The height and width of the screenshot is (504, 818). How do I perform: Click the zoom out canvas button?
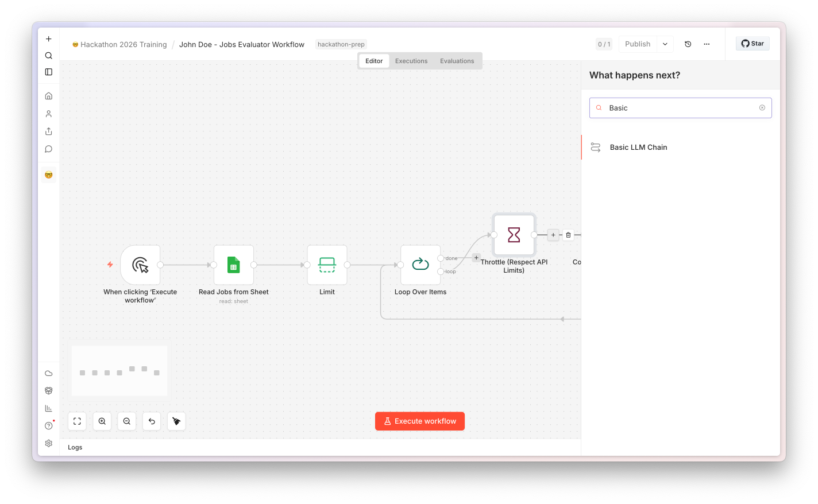pos(127,421)
